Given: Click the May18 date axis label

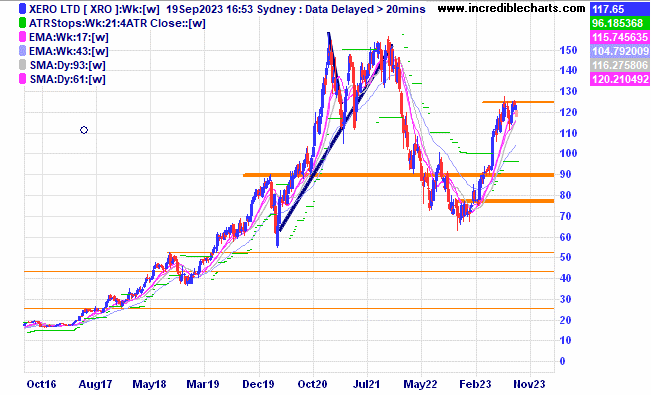Looking at the screenshot, I should (x=149, y=384).
